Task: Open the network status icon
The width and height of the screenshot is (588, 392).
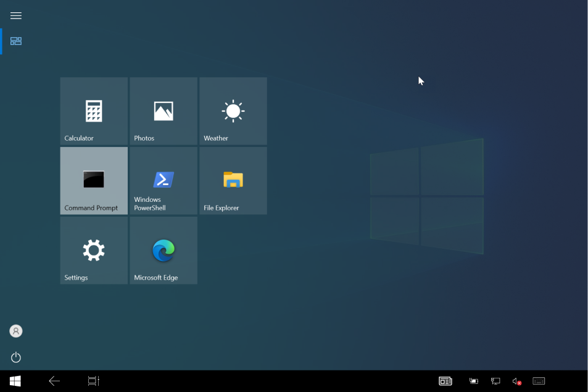Action: 495,381
